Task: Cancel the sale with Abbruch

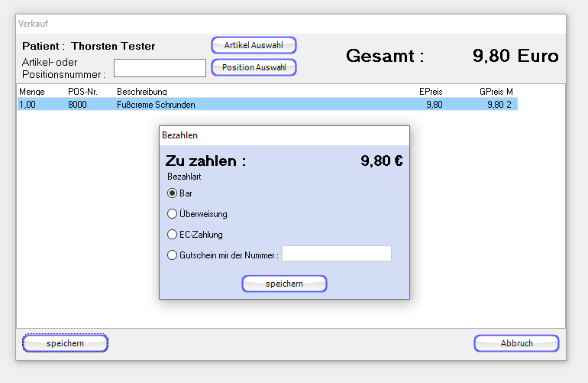Action: (516, 343)
